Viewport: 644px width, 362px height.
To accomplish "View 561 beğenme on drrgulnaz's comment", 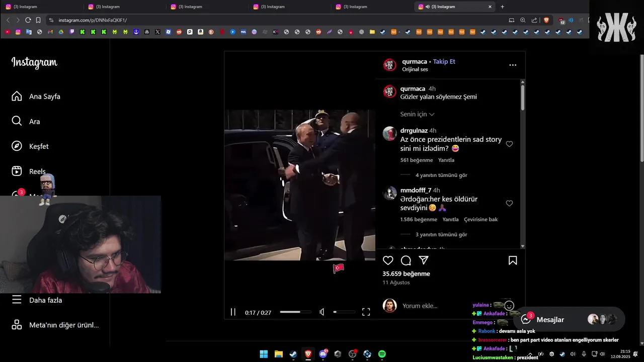I will pos(417,160).
